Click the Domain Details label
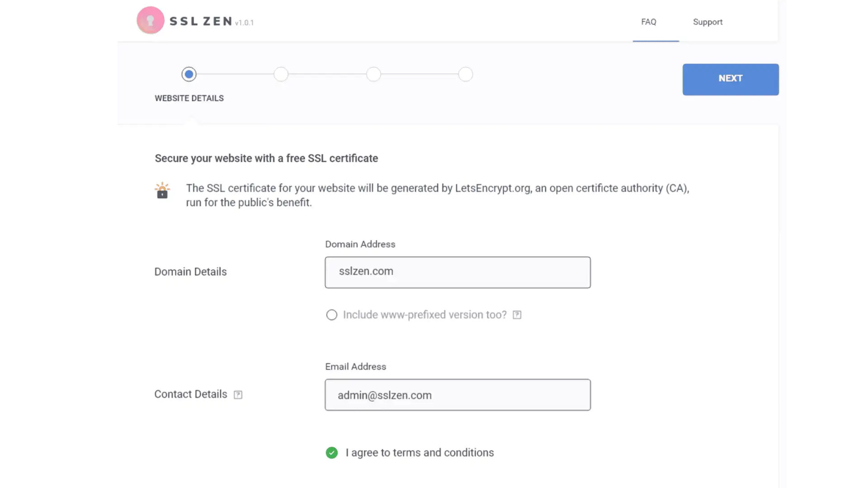 190,272
